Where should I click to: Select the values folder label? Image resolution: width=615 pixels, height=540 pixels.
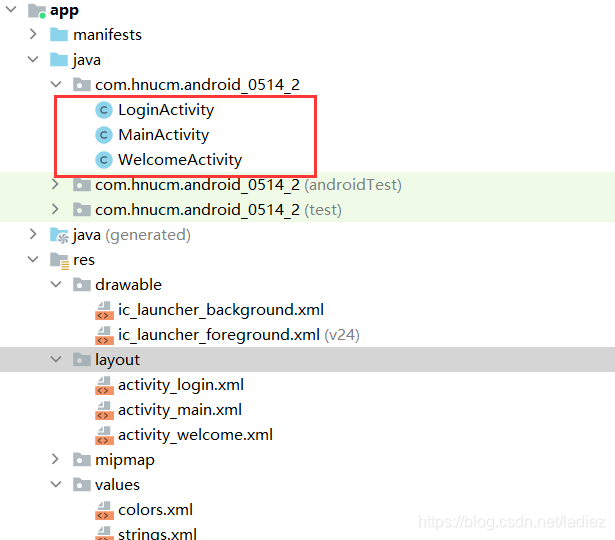coord(117,485)
